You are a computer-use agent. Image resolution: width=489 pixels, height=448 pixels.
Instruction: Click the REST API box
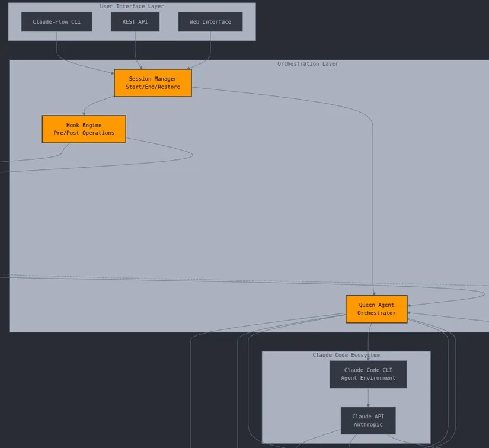135,21
